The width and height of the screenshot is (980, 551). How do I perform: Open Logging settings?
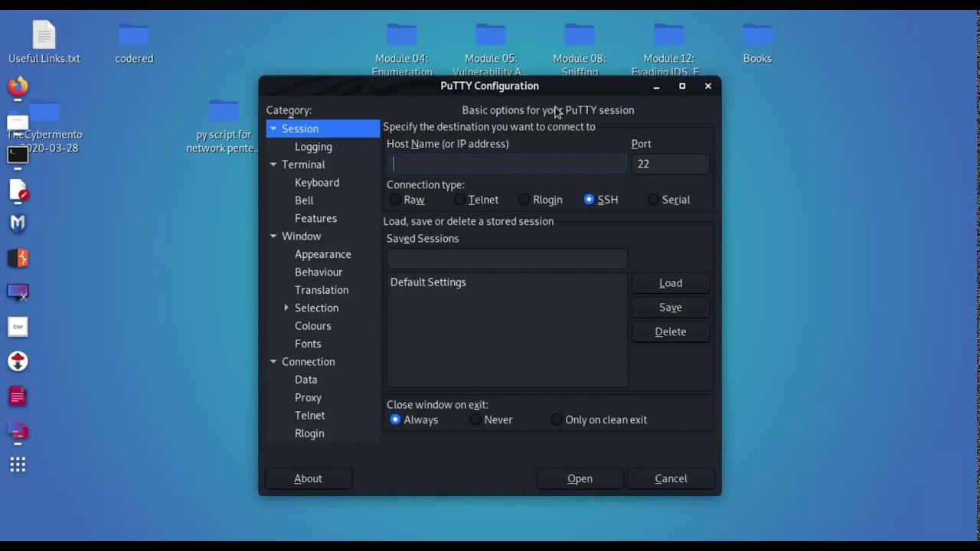313,147
